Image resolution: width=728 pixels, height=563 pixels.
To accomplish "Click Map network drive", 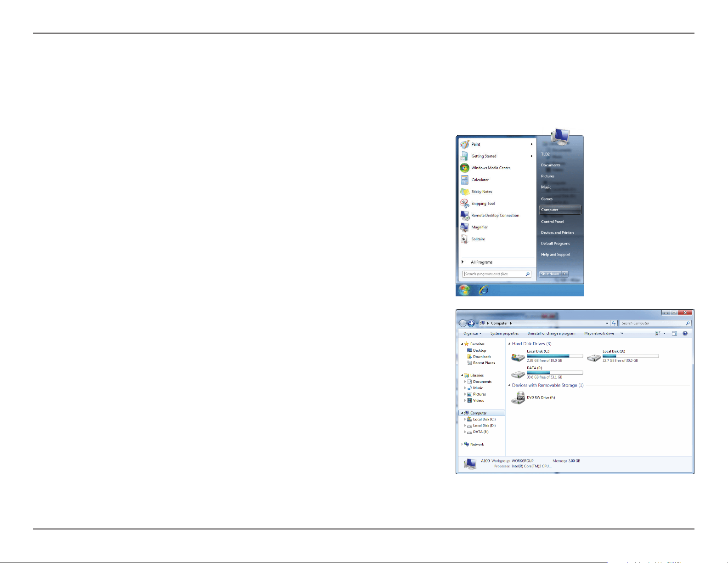I will click(x=599, y=334).
